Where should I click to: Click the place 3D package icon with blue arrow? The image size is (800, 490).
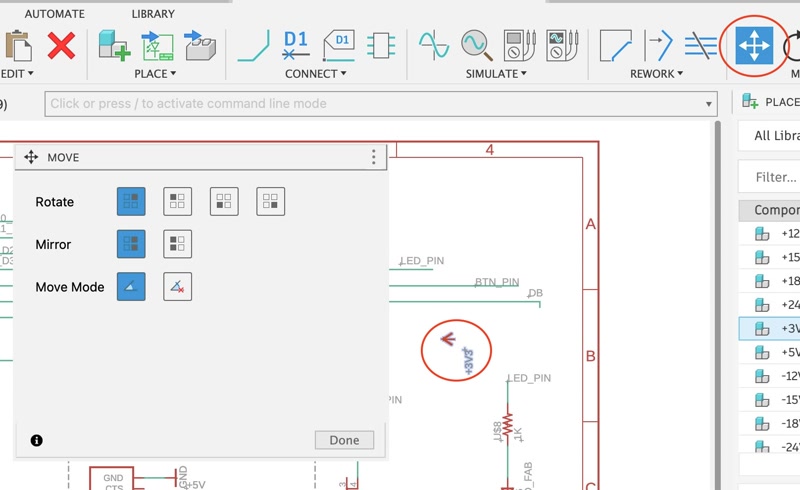click(x=200, y=45)
